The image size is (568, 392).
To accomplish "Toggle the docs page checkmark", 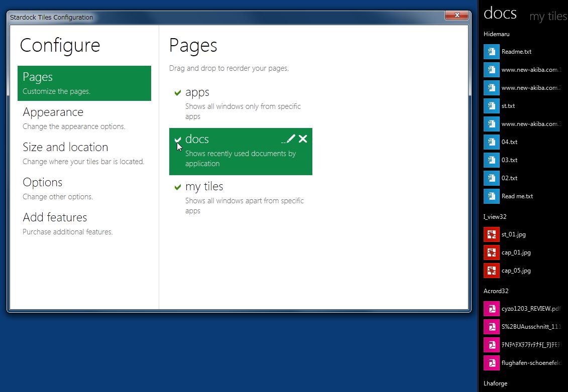I will [177, 140].
